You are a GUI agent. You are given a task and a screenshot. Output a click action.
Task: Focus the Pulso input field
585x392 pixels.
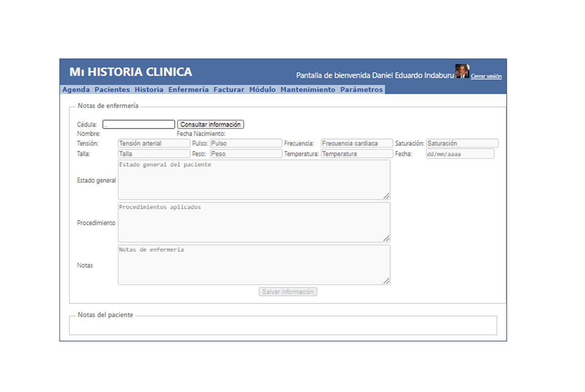[x=246, y=143]
